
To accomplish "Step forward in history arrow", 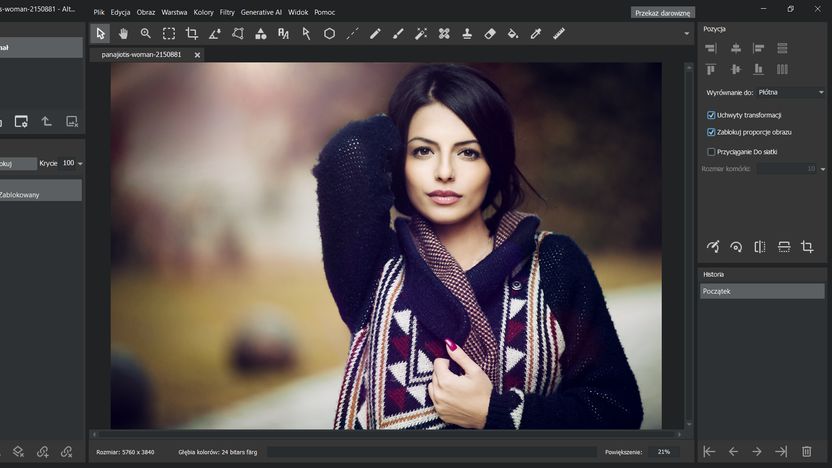I will pyautogui.click(x=757, y=452).
